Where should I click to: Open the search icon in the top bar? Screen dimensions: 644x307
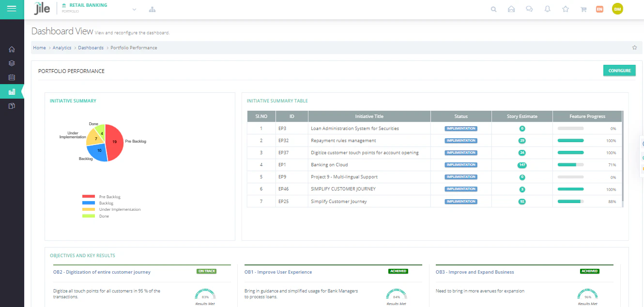(x=493, y=9)
